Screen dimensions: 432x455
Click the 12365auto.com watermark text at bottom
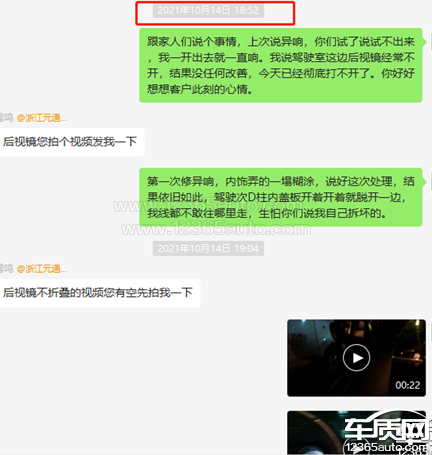coord(387,447)
